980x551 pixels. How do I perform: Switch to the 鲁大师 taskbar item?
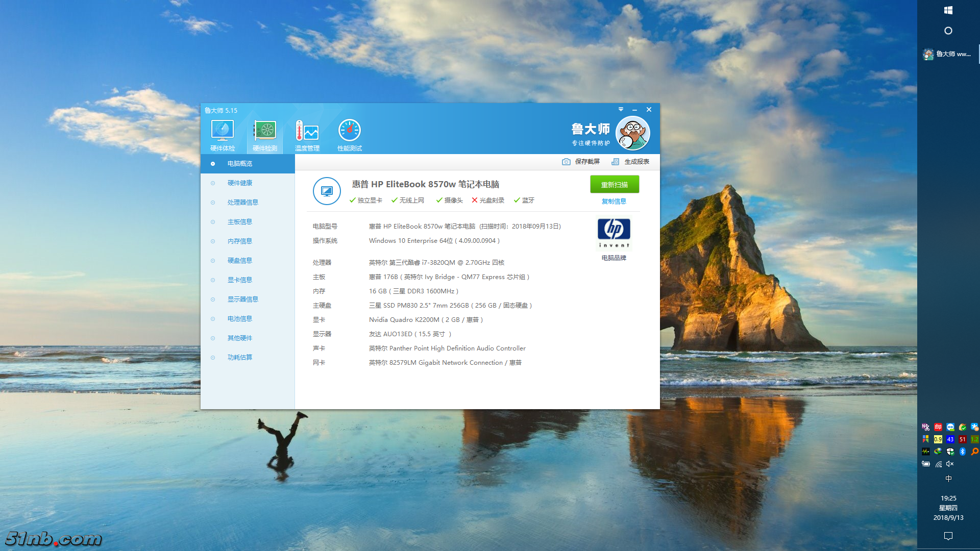pos(948,54)
